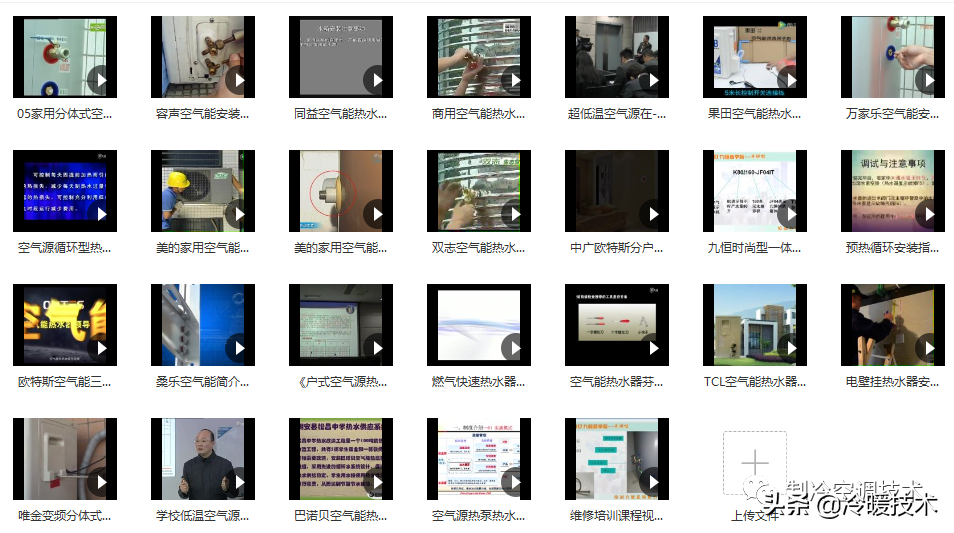Select file name 商用空气能热水...
The width and height of the screenshot is (954, 533).
coord(479,114)
